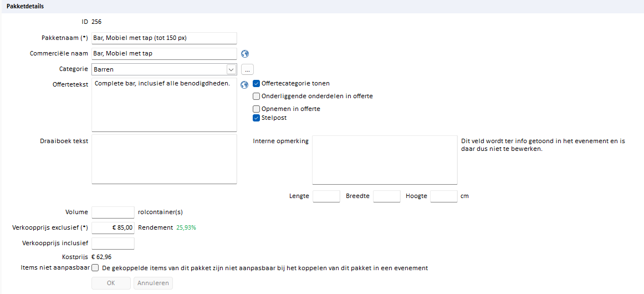Open the Categorie browse button (...)
This screenshot has height=294, width=644.
pyautogui.click(x=247, y=69)
